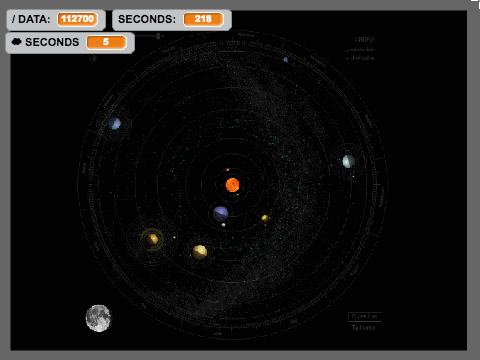
Task: Click the outlined box button at bottom right
Action: pyautogui.click(x=365, y=316)
